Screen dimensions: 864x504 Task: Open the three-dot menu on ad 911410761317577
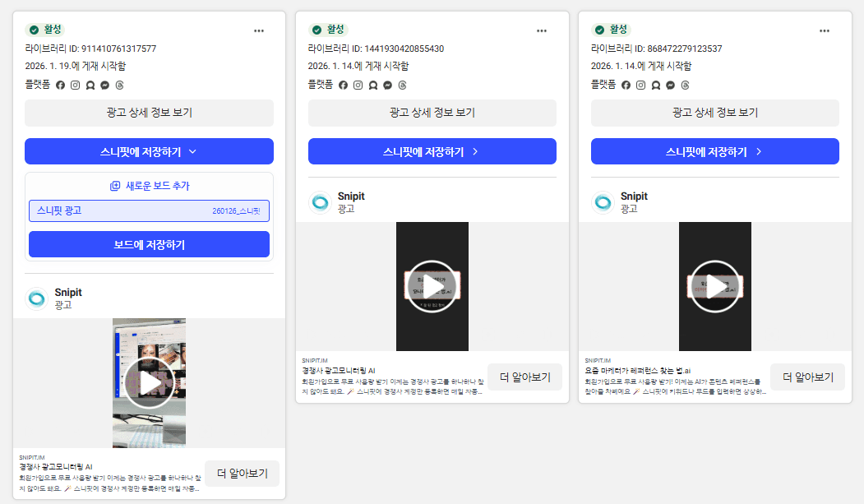[259, 31]
